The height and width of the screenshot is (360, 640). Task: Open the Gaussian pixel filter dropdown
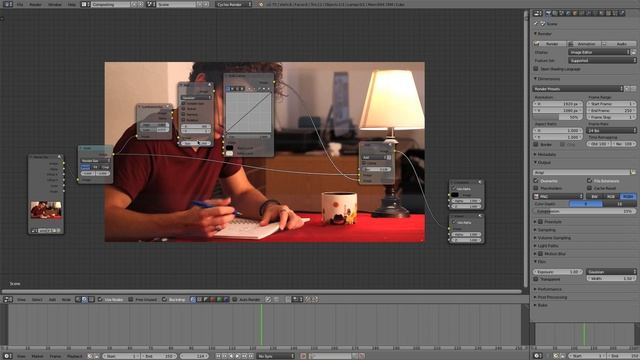[611, 271]
